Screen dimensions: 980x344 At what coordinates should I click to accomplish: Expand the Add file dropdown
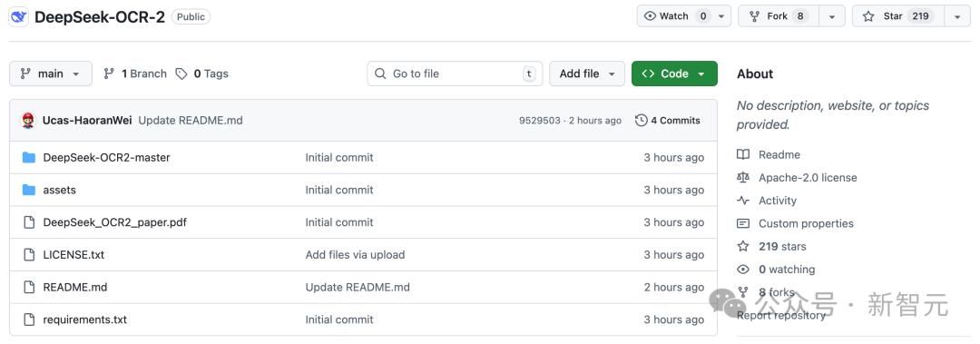[587, 74]
